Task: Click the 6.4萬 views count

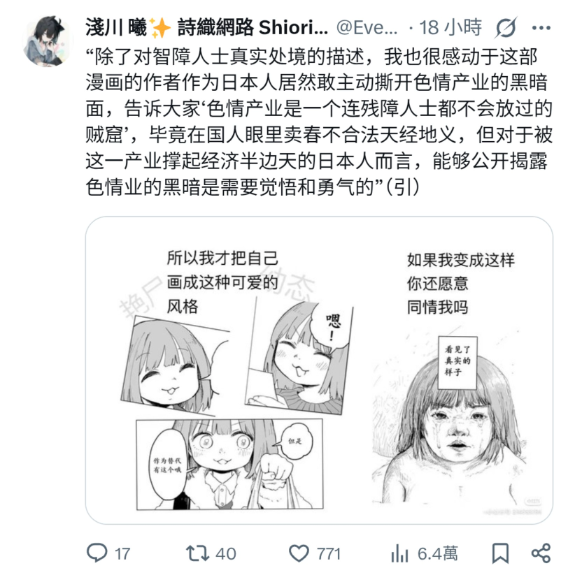Action: (437, 554)
